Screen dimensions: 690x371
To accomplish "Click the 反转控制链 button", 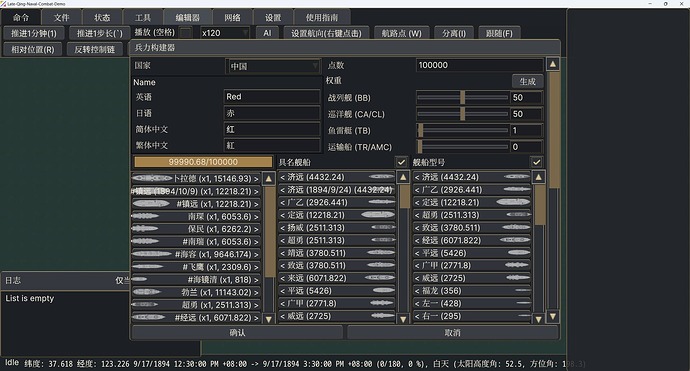I will pyautogui.click(x=95, y=49).
